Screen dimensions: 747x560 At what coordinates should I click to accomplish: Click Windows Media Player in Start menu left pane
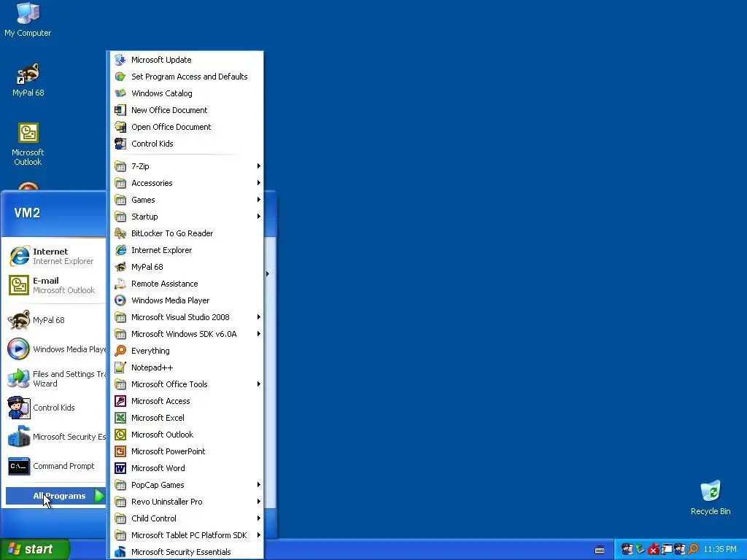click(x=55, y=349)
